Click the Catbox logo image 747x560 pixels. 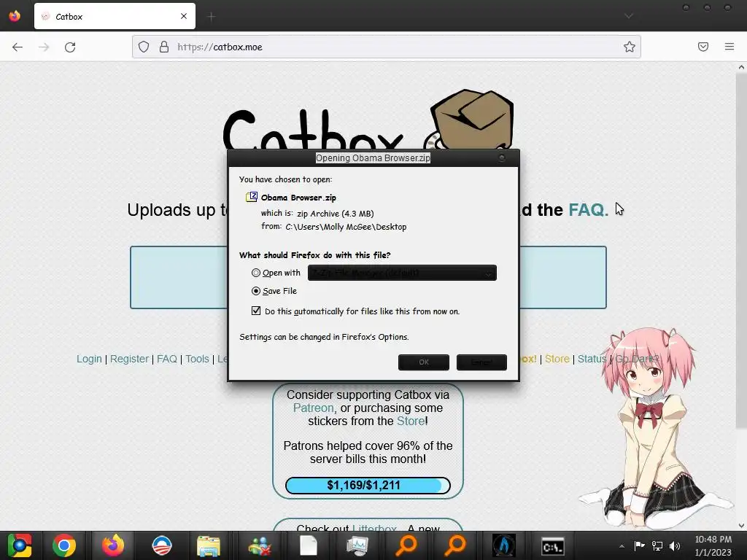(x=368, y=119)
